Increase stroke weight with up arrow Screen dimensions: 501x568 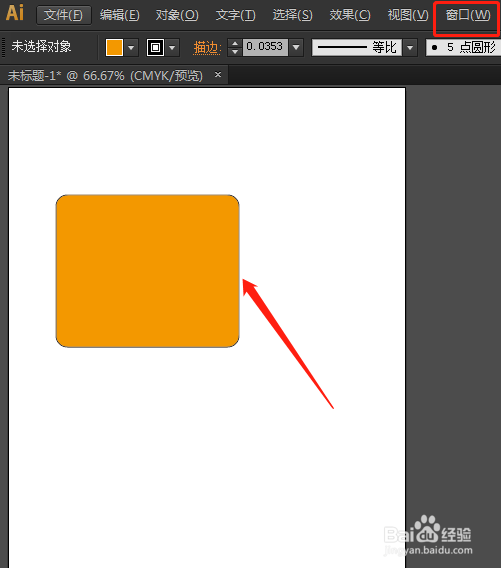coord(235,43)
